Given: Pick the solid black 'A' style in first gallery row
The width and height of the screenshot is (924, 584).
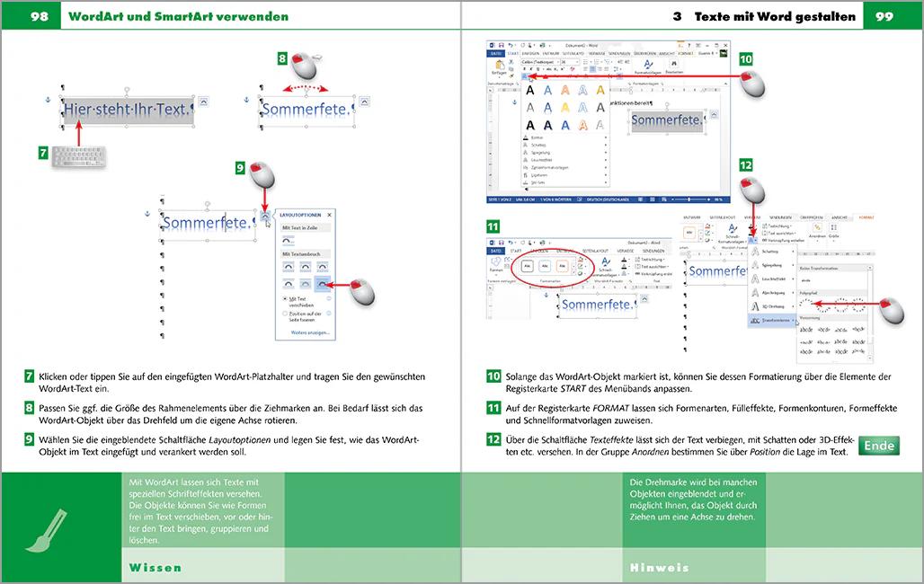Looking at the screenshot, I should coord(529,90).
